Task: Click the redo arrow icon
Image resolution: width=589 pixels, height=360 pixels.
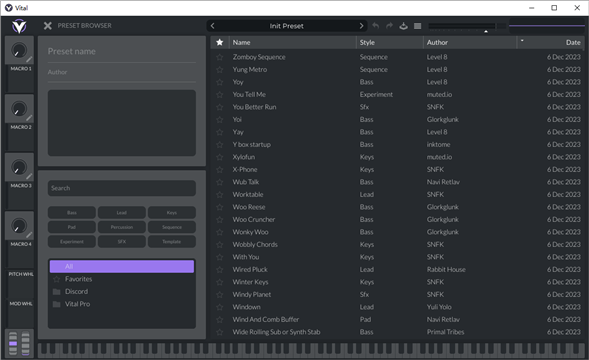Action: point(390,26)
